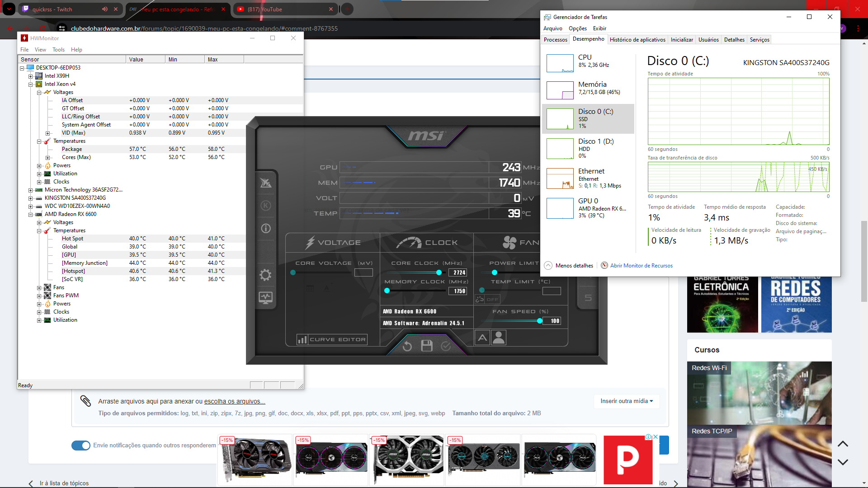The width and height of the screenshot is (868, 488).
Task: Click the Redes de Computadores book cover
Action: (796, 305)
